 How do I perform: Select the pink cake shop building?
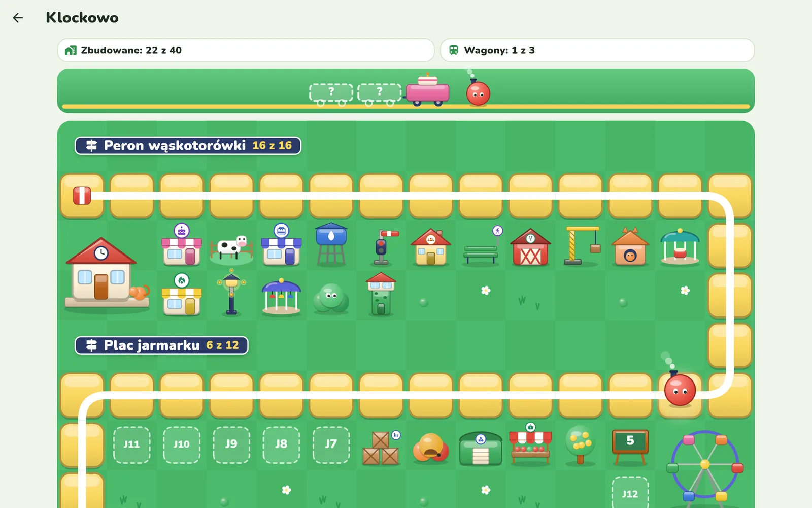point(182,245)
